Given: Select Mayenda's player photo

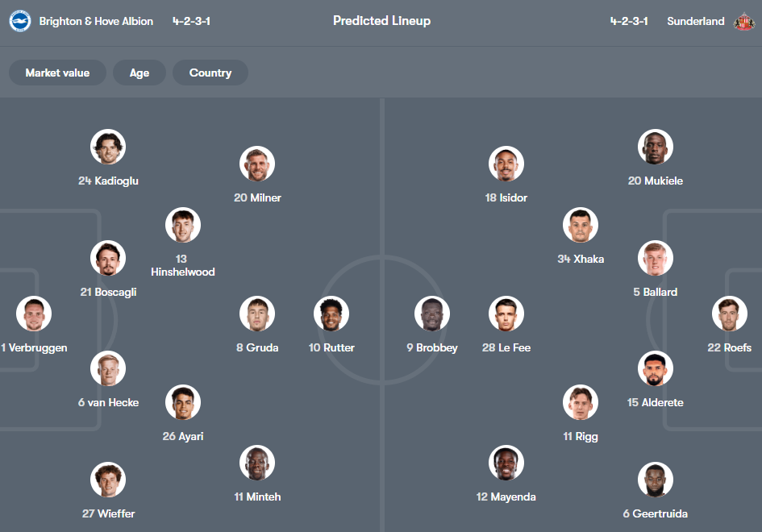Looking at the screenshot, I should [506, 463].
